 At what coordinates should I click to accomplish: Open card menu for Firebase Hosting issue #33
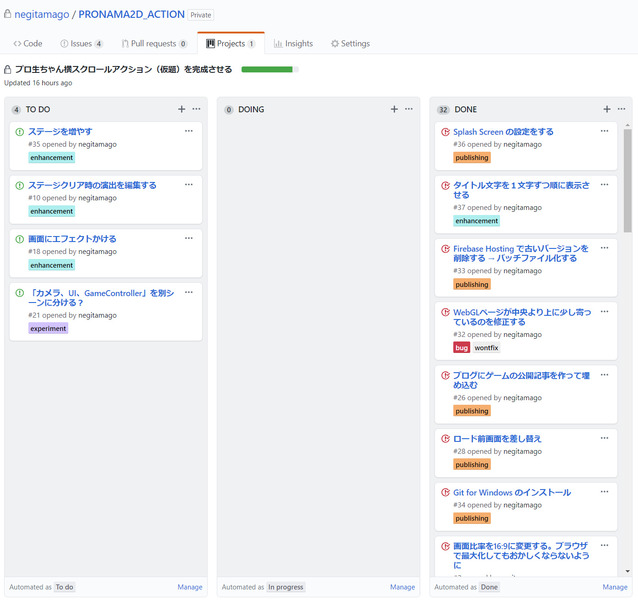point(604,248)
